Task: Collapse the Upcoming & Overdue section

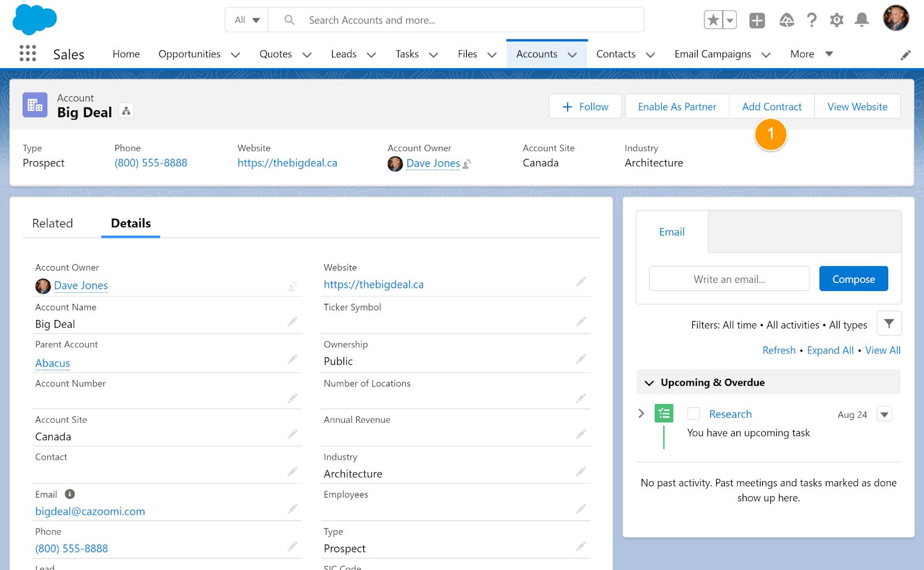Action: click(649, 383)
